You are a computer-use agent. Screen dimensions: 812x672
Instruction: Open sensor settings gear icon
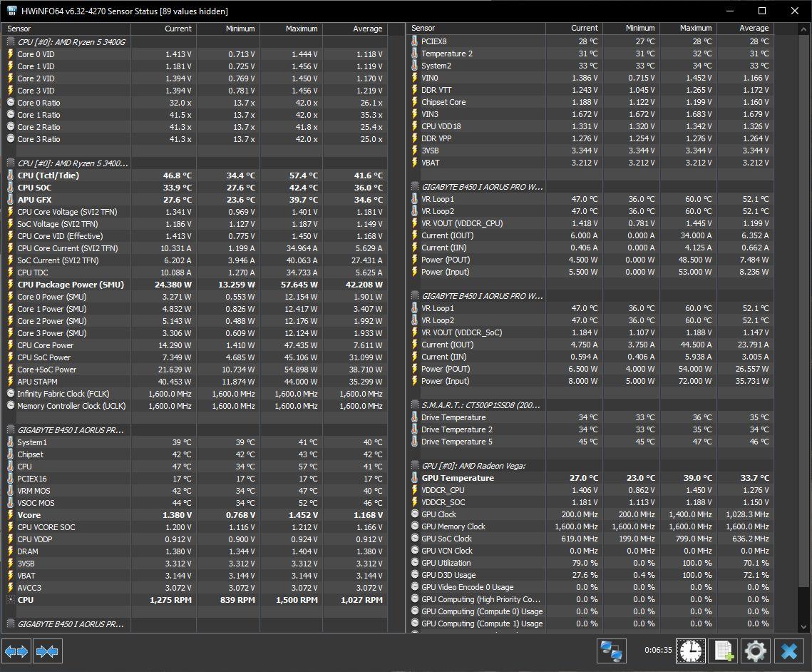[x=755, y=650]
